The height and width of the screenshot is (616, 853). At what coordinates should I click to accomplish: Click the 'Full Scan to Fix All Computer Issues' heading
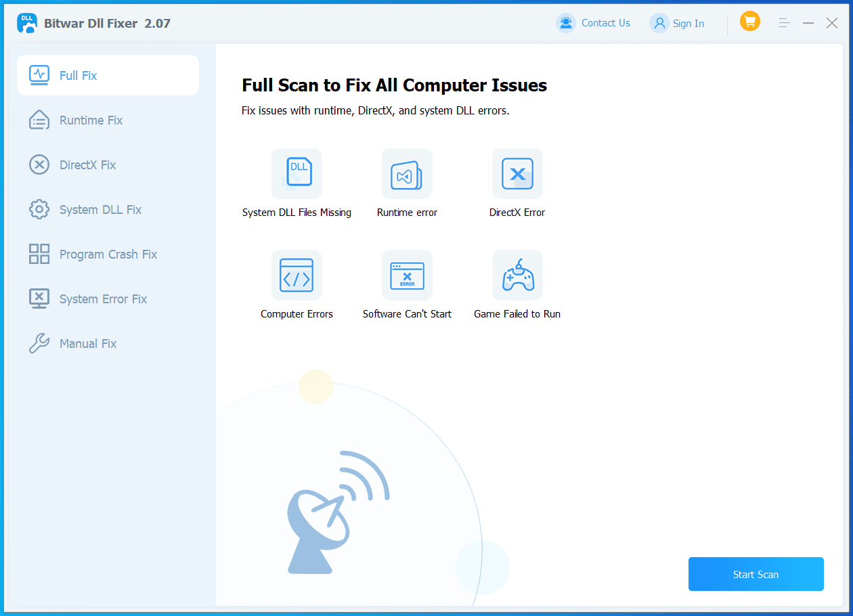tap(394, 85)
